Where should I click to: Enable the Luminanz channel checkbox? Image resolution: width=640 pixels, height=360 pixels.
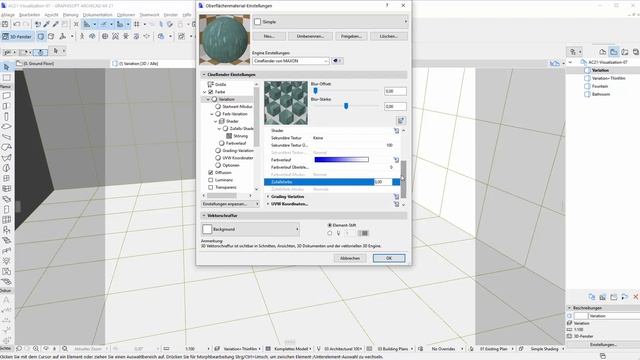211,180
